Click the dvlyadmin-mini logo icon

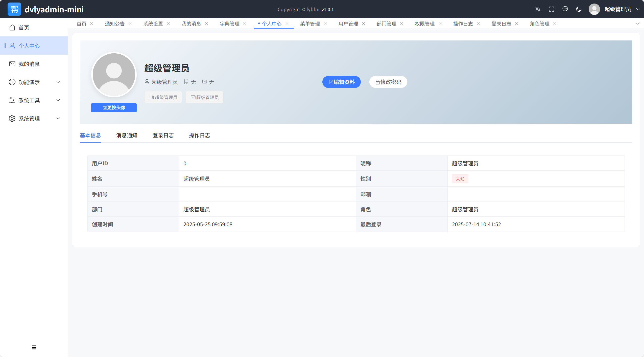click(14, 9)
